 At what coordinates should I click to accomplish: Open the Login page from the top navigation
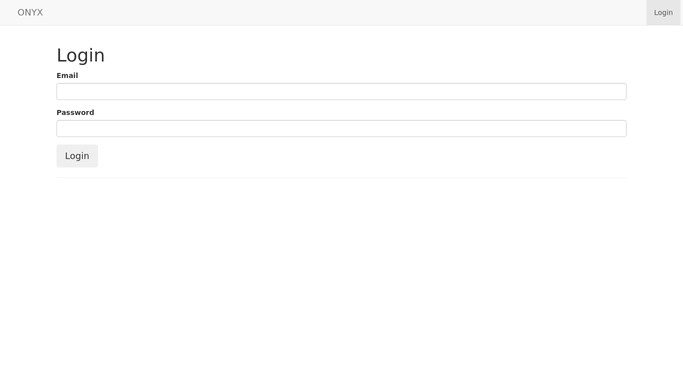(x=663, y=13)
